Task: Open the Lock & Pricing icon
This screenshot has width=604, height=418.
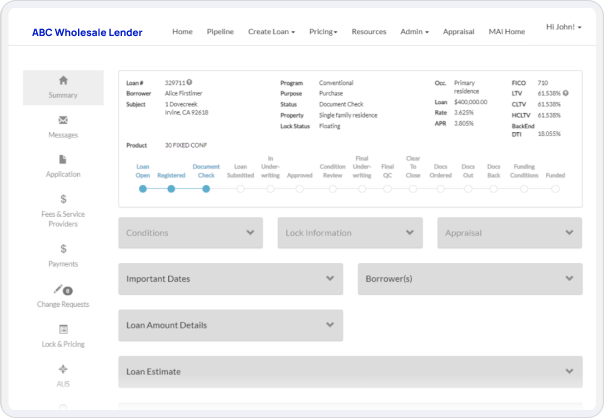Action: point(63,329)
